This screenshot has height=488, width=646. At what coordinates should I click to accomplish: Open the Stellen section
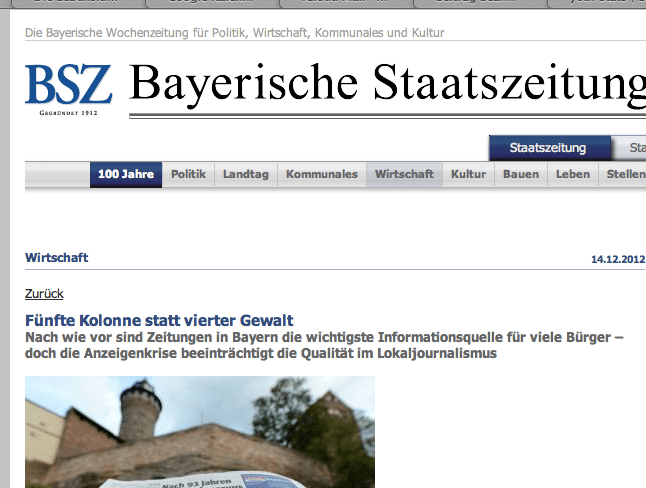(623, 175)
